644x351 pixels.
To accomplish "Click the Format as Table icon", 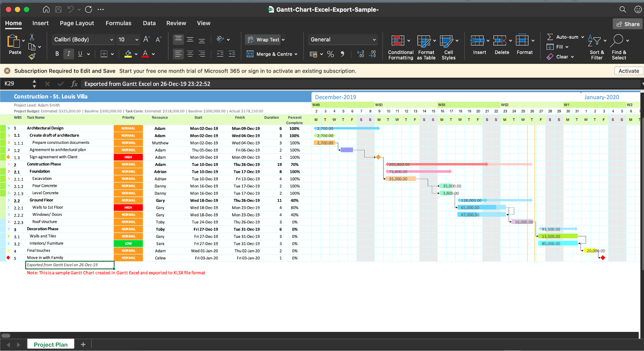I will 424,41.
